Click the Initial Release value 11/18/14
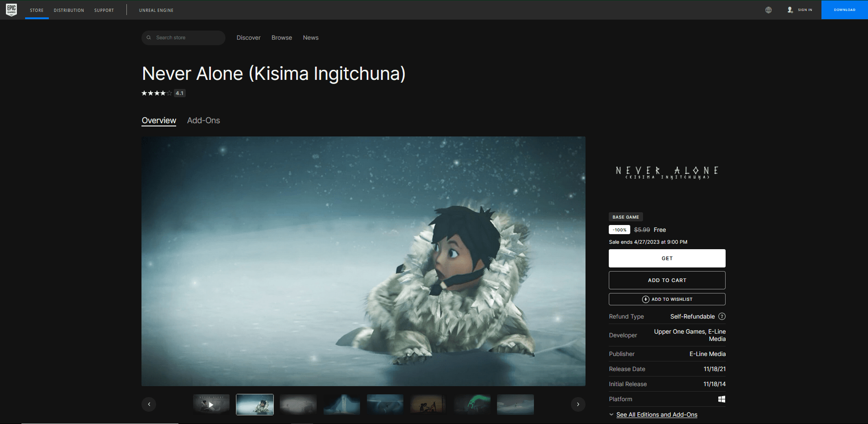The width and height of the screenshot is (868, 424). click(714, 384)
